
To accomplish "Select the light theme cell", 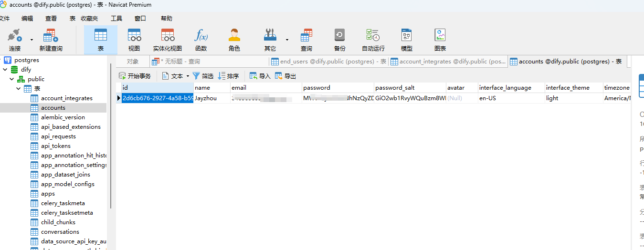I will 574,98.
